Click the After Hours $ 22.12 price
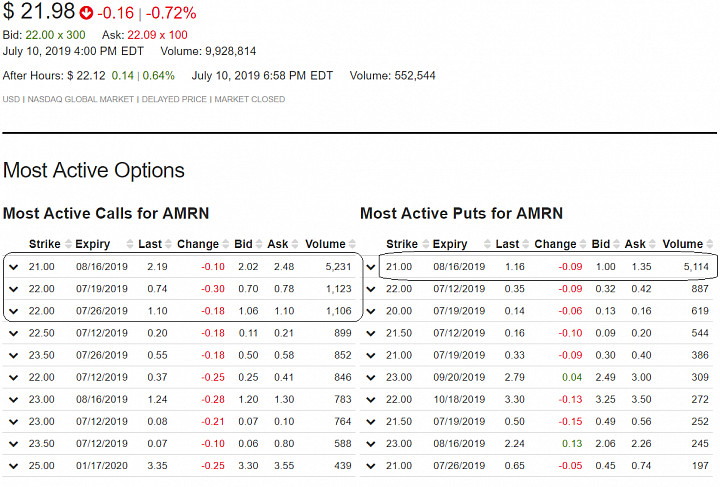The image size is (720, 487). point(86,76)
